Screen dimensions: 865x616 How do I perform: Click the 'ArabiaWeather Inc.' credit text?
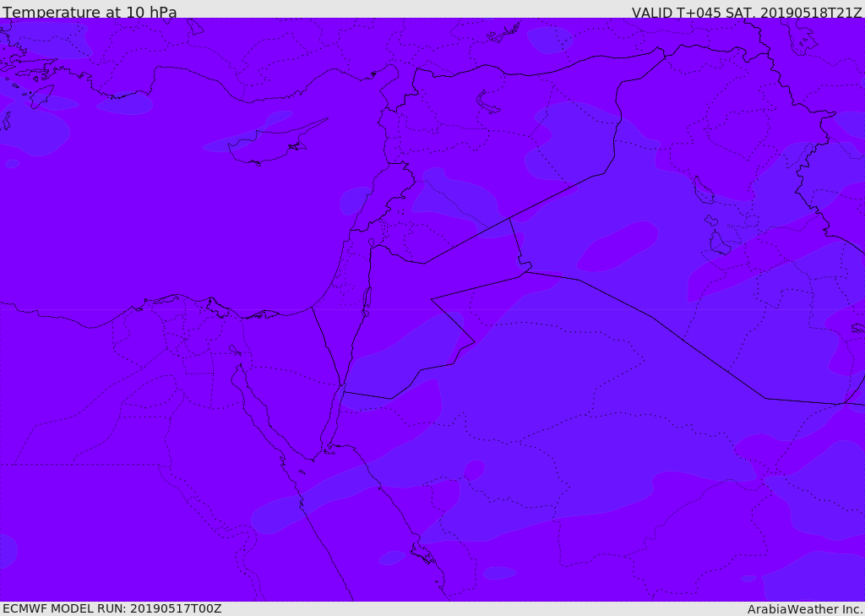click(805, 609)
